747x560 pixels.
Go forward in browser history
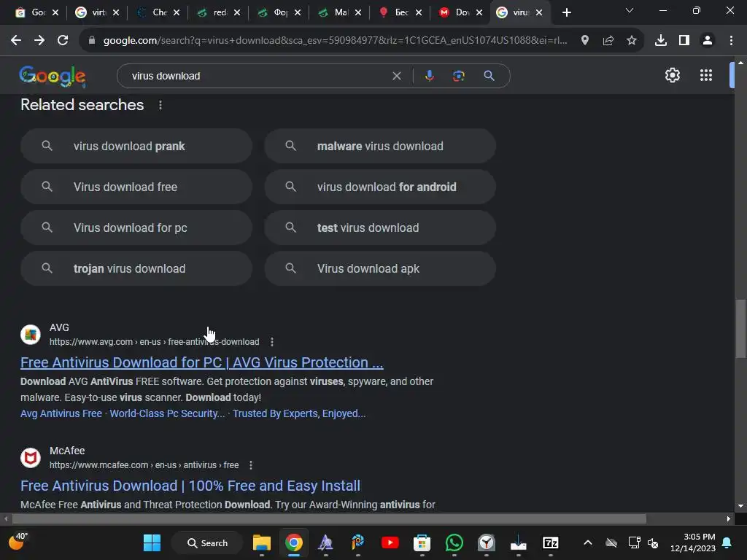[x=39, y=41]
